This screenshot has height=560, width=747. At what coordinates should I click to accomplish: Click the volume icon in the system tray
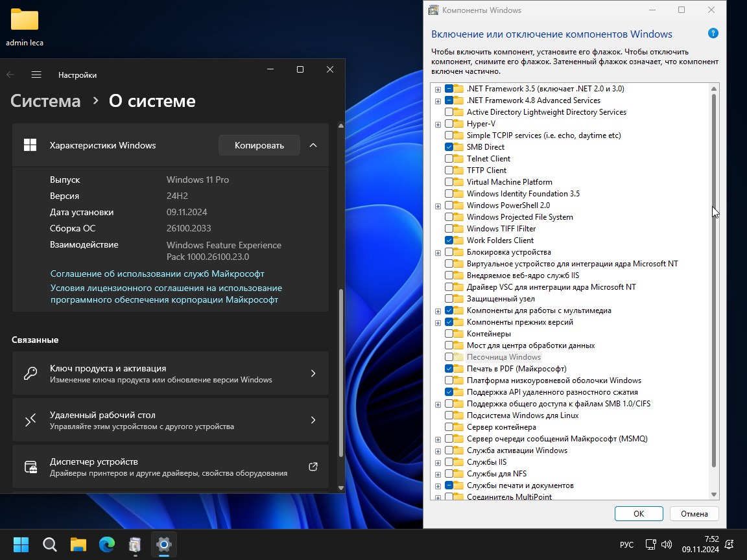667,544
